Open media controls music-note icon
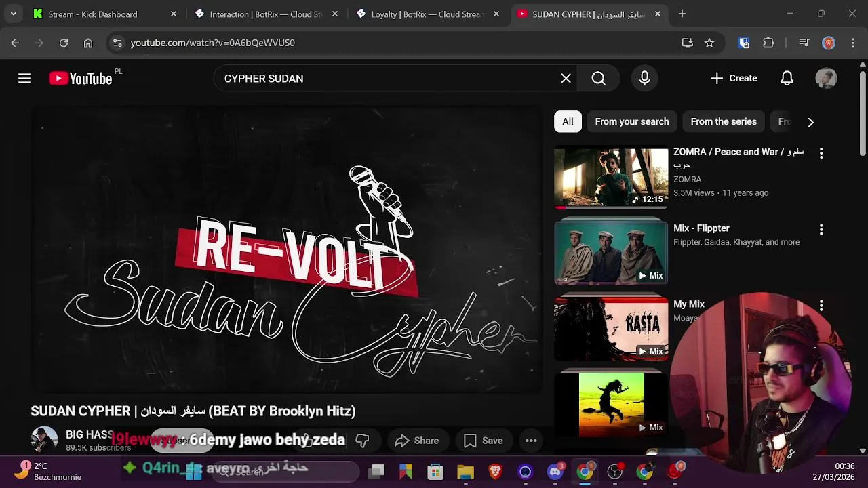Viewport: 868px width, 488px height. click(804, 43)
